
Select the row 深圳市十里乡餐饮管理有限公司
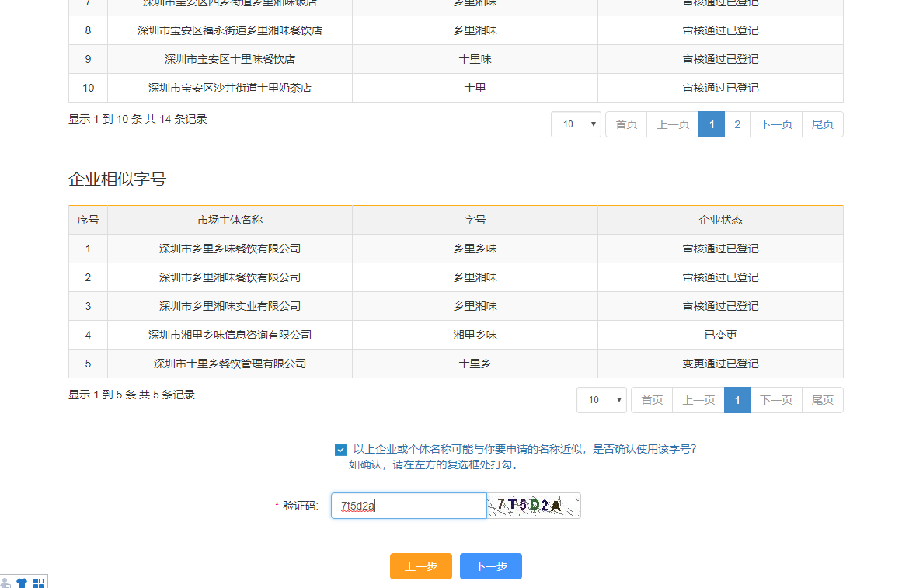(230, 363)
